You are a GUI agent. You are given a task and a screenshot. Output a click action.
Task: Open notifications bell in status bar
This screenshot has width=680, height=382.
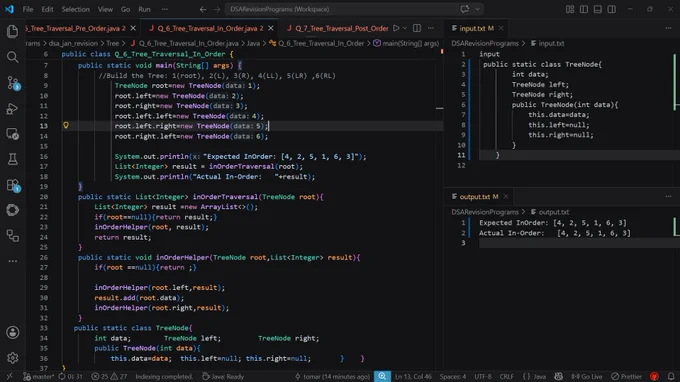click(x=671, y=376)
